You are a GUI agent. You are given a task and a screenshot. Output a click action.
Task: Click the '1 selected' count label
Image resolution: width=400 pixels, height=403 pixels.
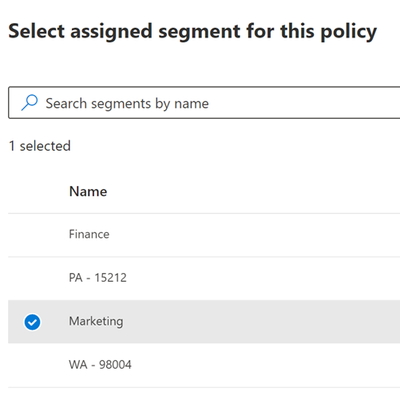(x=40, y=146)
